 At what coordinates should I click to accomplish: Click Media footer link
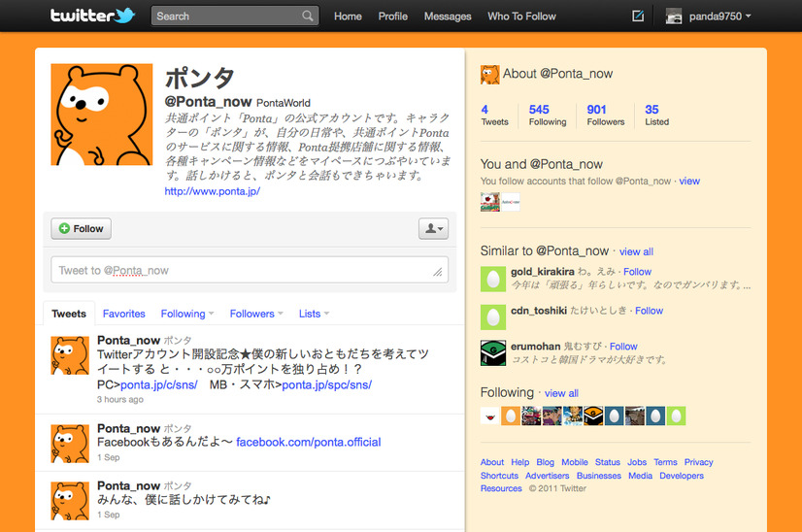pyautogui.click(x=641, y=476)
